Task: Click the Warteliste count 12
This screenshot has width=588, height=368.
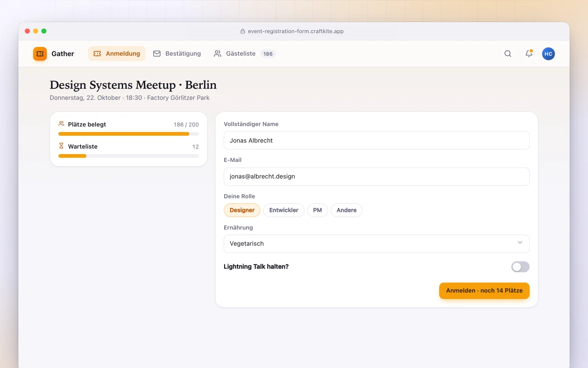Action: (196, 147)
